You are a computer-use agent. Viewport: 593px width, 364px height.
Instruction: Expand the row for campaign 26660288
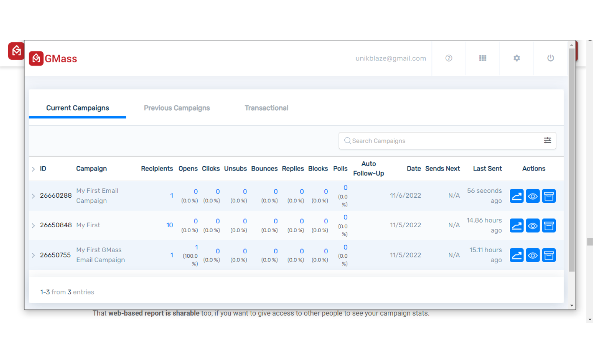[33, 196]
